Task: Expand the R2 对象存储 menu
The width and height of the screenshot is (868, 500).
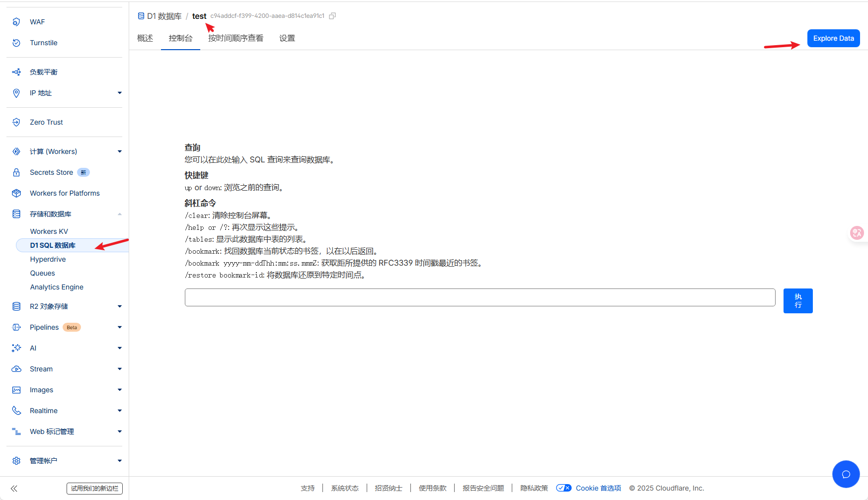Action: click(120, 306)
